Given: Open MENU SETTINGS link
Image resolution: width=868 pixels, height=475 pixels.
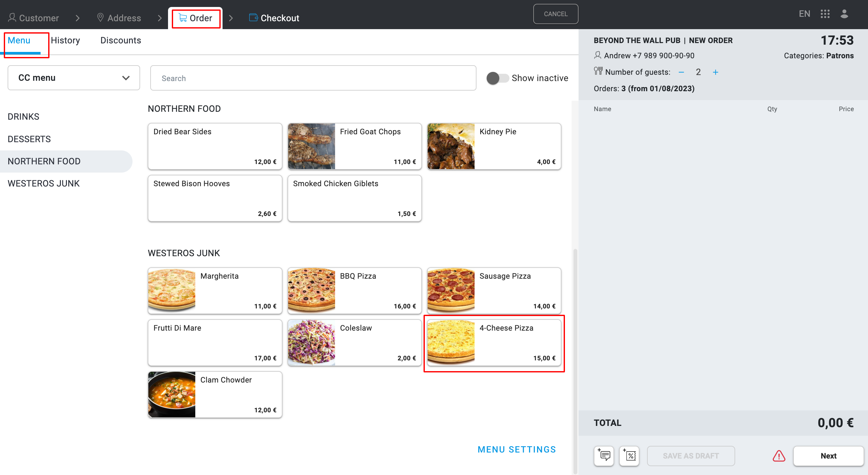Looking at the screenshot, I should click(516, 449).
